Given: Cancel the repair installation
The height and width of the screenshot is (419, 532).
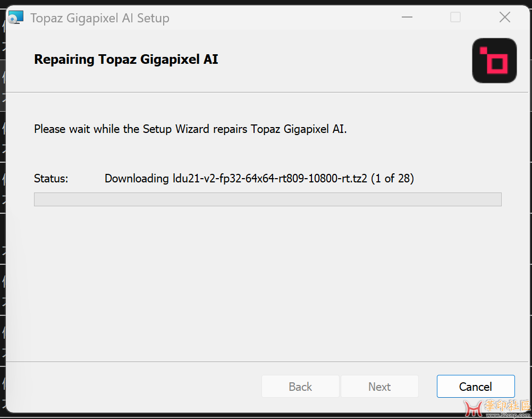Looking at the screenshot, I should pos(476,387).
